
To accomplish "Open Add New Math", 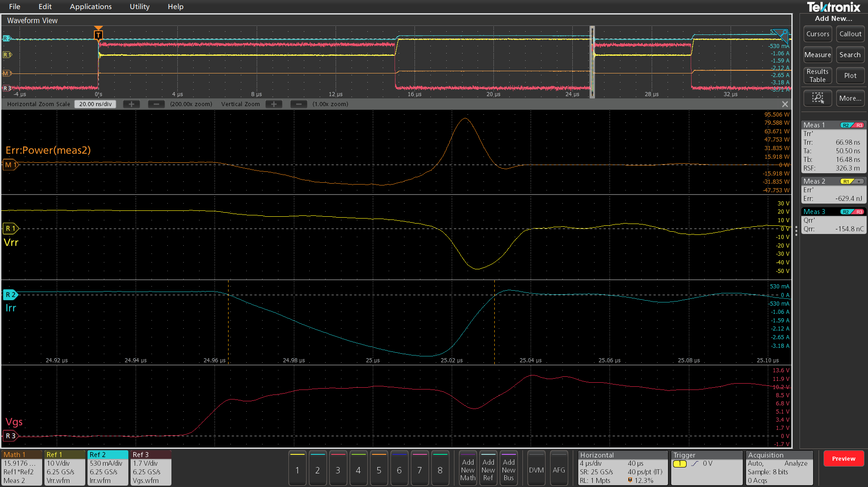I will (468, 468).
